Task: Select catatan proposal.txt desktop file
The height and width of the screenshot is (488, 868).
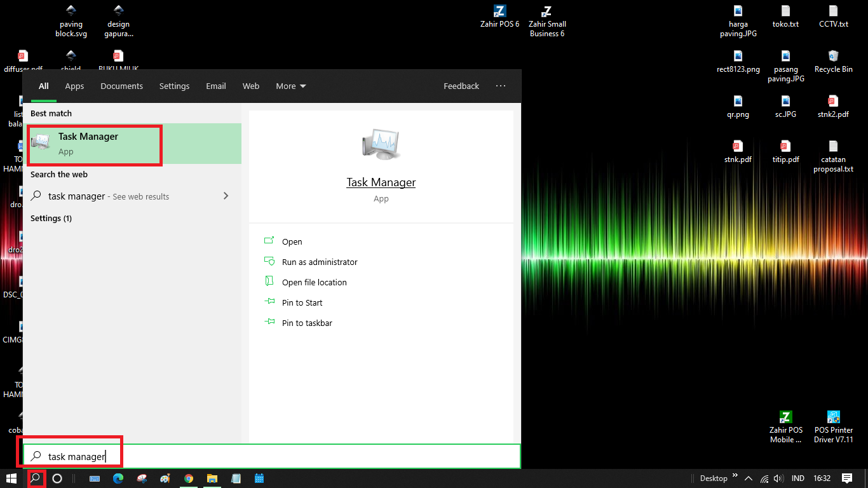Action: (x=833, y=157)
